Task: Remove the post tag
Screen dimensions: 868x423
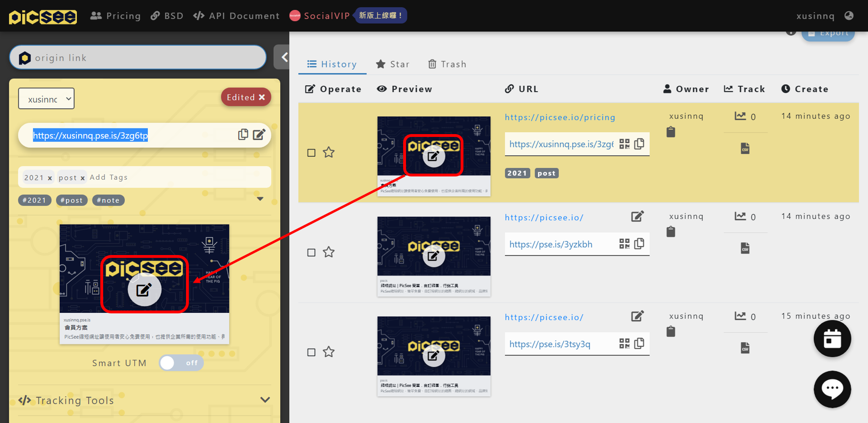Action: [x=82, y=178]
